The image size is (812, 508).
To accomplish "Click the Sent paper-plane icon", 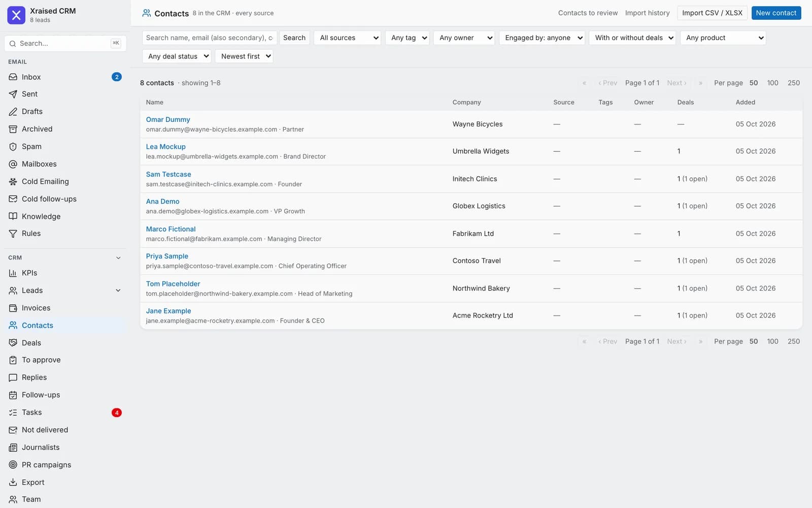I will point(13,94).
